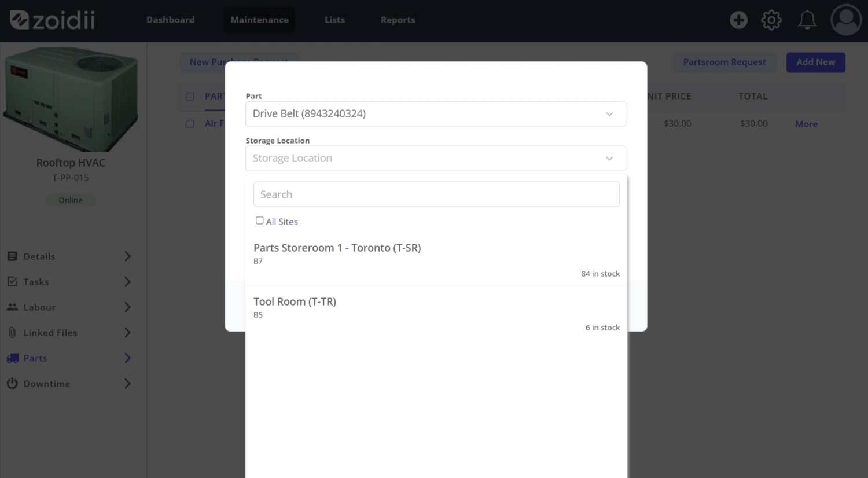Expand the Tasks section chevron

(x=128, y=282)
